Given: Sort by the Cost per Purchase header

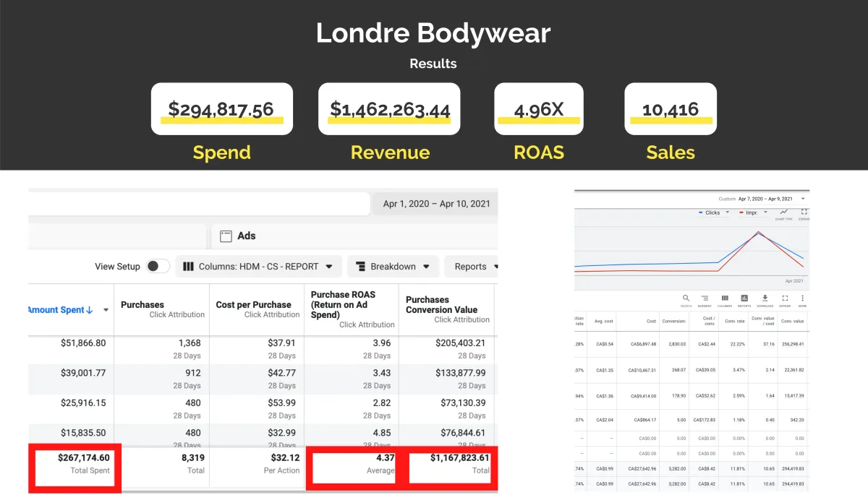Looking at the screenshot, I should coord(257,309).
